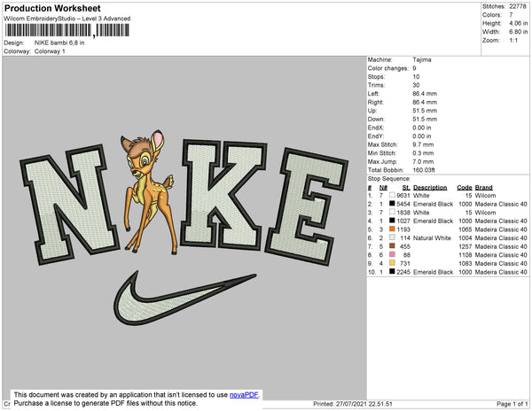Click the 'Brand' column header
The height and width of the screenshot is (411, 532).
(483, 188)
